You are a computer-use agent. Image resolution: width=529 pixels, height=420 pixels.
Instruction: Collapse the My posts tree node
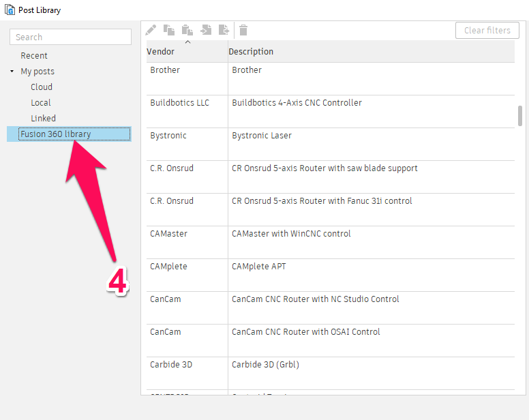point(12,71)
